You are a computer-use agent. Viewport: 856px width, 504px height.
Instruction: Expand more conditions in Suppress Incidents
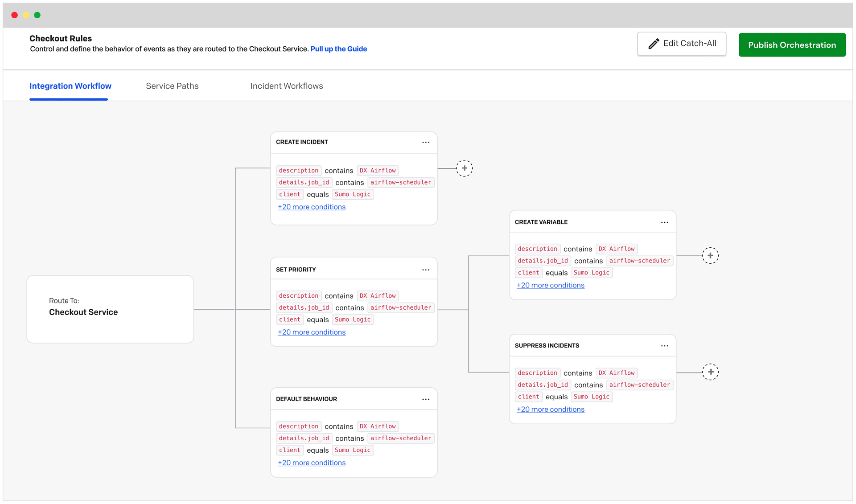point(550,410)
